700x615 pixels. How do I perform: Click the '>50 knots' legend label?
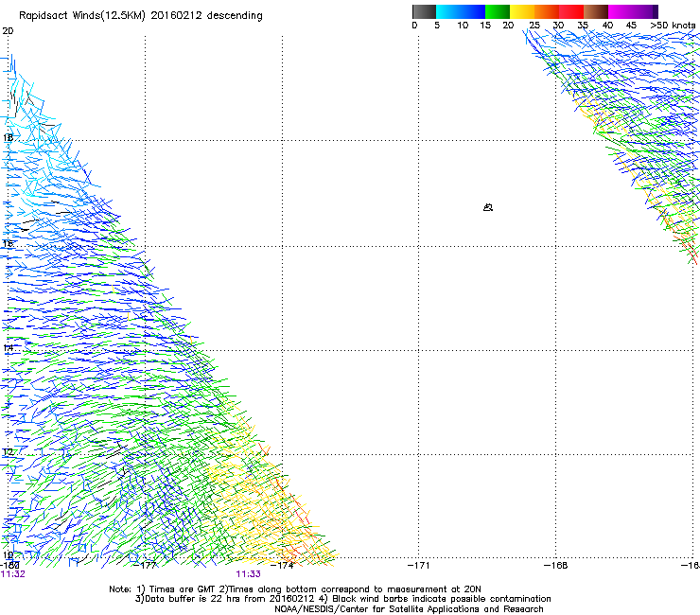click(673, 25)
